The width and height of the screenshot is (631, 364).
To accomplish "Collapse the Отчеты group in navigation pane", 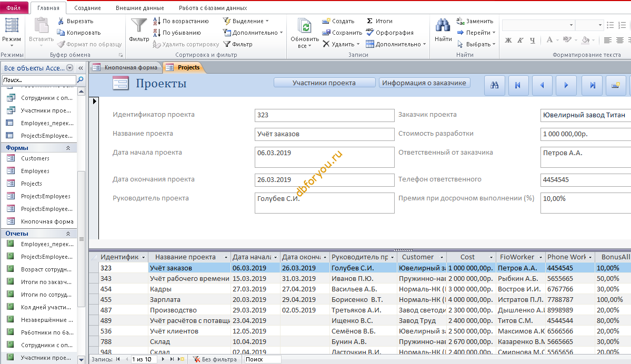I will click(x=68, y=234).
